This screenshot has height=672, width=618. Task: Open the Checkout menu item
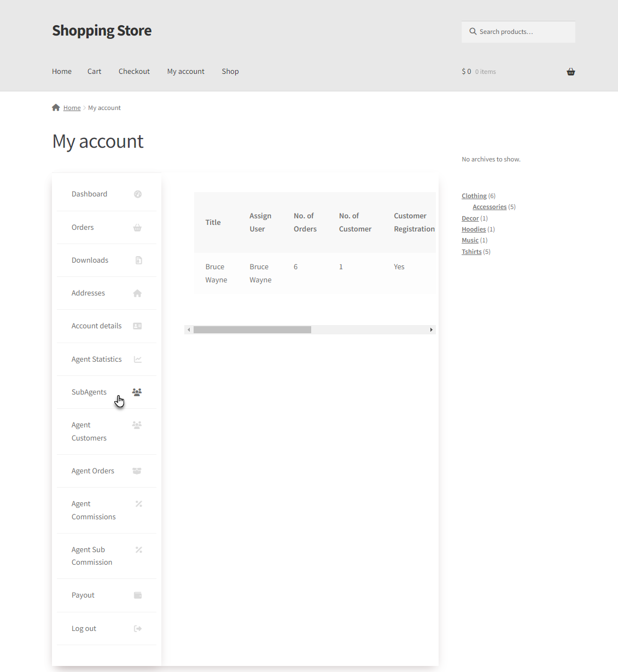click(x=134, y=72)
